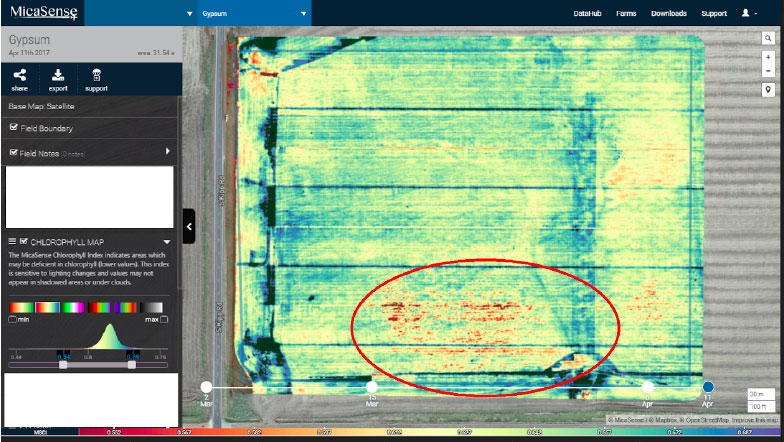This screenshot has width=784, height=442.
Task: Open the Downloads link
Action: (668, 14)
